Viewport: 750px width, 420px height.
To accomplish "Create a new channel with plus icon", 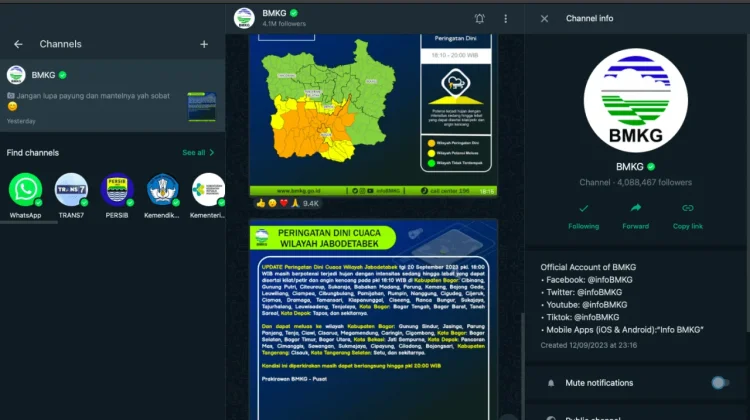I will click(204, 44).
